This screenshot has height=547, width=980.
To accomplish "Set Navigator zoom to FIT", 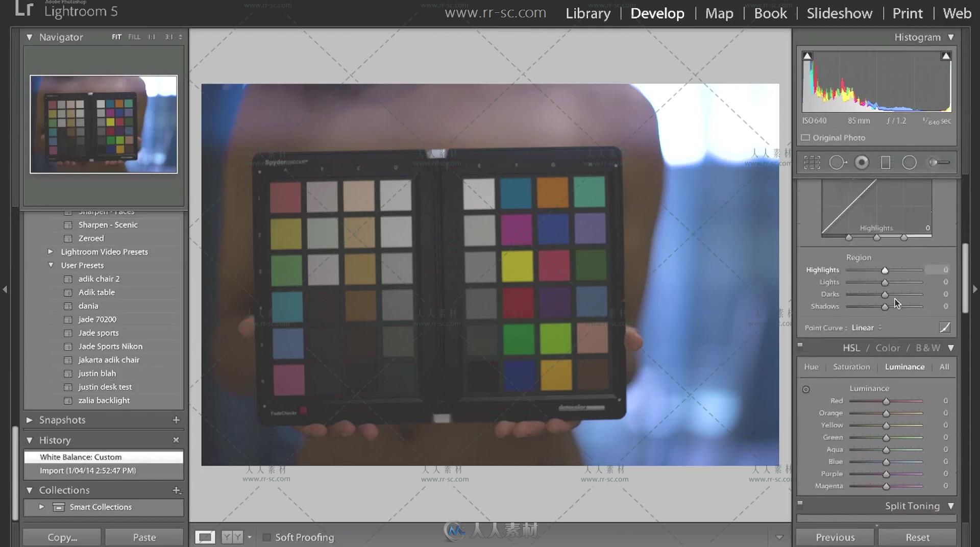I will point(117,37).
